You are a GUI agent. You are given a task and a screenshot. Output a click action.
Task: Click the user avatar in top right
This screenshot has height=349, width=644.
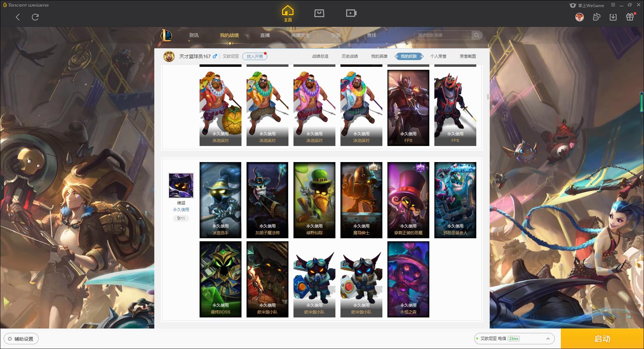click(580, 17)
